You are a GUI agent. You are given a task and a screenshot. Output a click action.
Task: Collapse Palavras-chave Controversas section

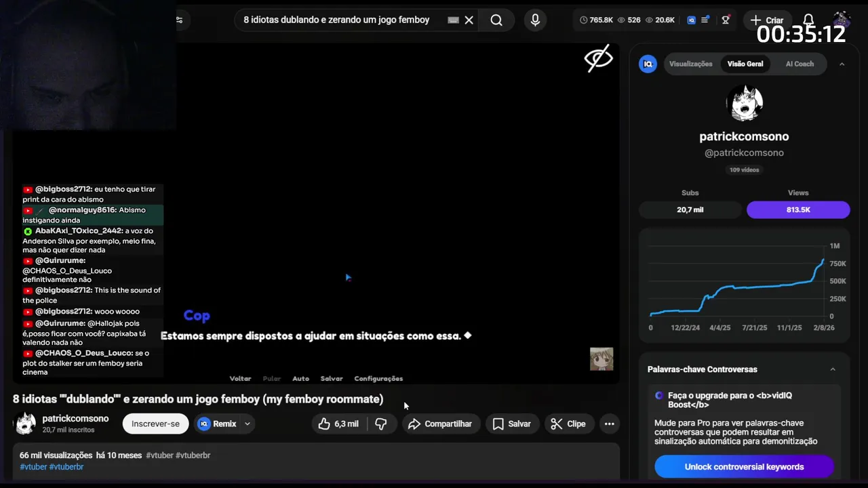coord(833,369)
